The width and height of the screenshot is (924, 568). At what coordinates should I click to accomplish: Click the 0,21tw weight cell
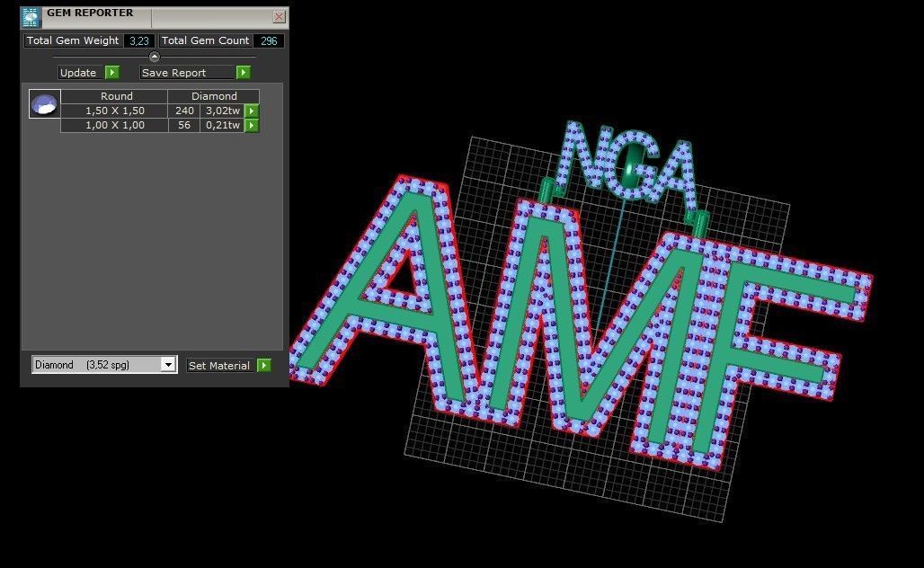[223, 126]
